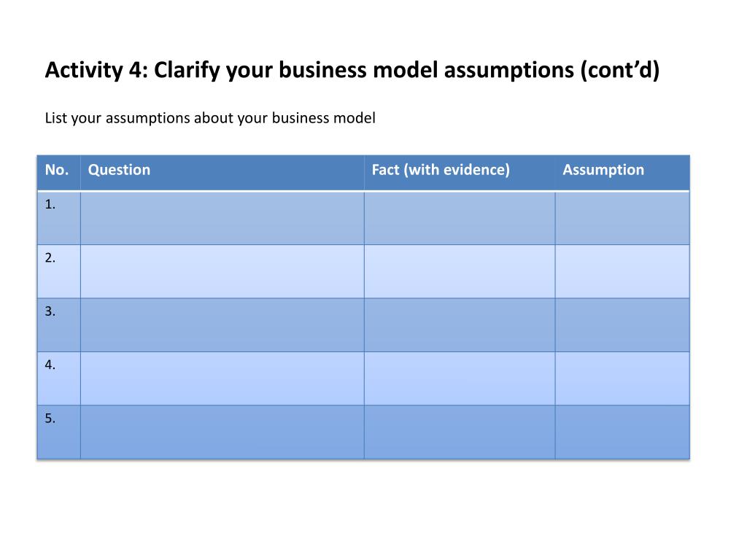Viewport: 747px width, 560px height.
Task: Select the Fact cell in row 1
Action: 460,218
